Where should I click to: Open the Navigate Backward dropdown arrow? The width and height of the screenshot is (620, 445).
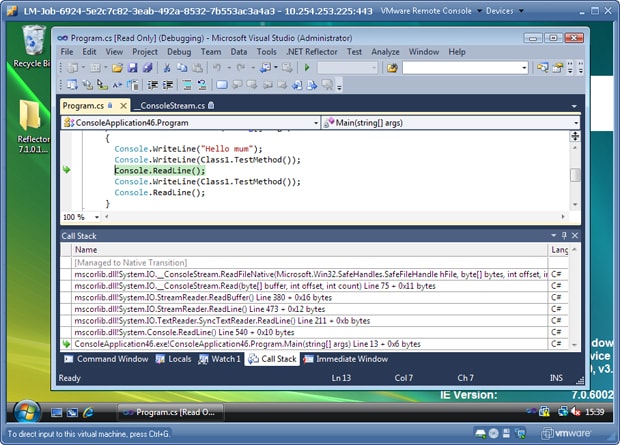276,68
